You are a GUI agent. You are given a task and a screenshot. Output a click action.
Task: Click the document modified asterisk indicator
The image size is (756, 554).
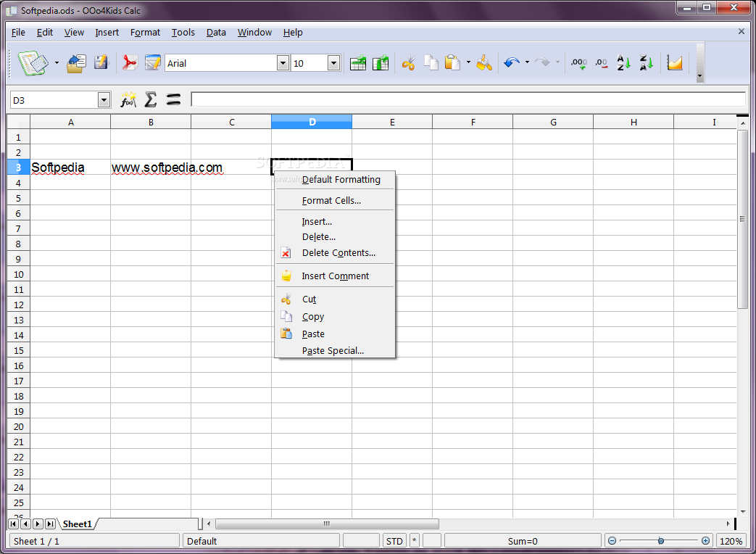coord(414,541)
